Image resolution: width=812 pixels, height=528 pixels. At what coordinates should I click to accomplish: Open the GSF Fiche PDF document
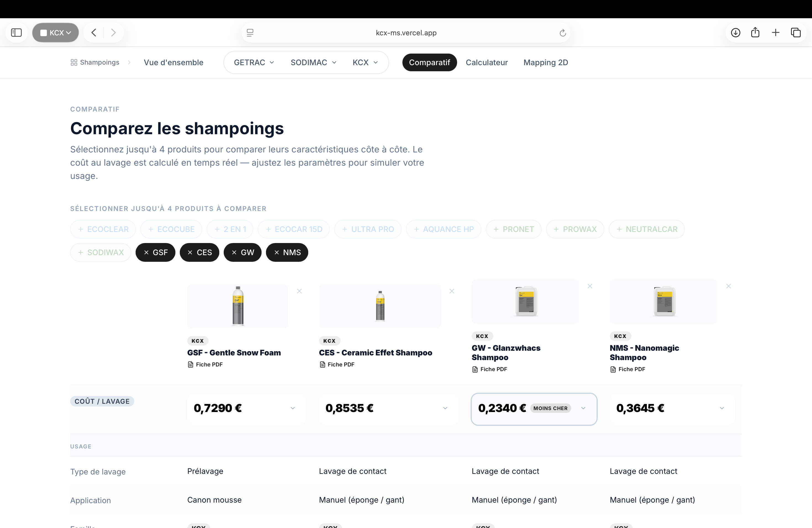tap(205, 365)
